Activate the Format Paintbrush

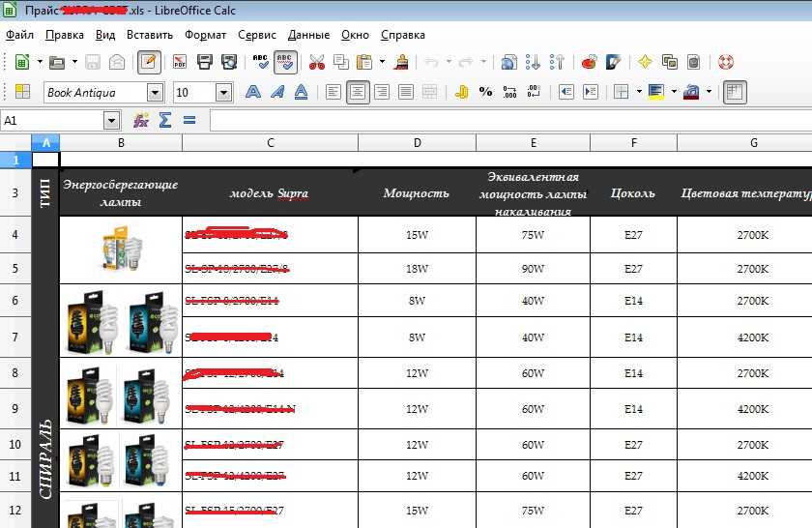401,63
